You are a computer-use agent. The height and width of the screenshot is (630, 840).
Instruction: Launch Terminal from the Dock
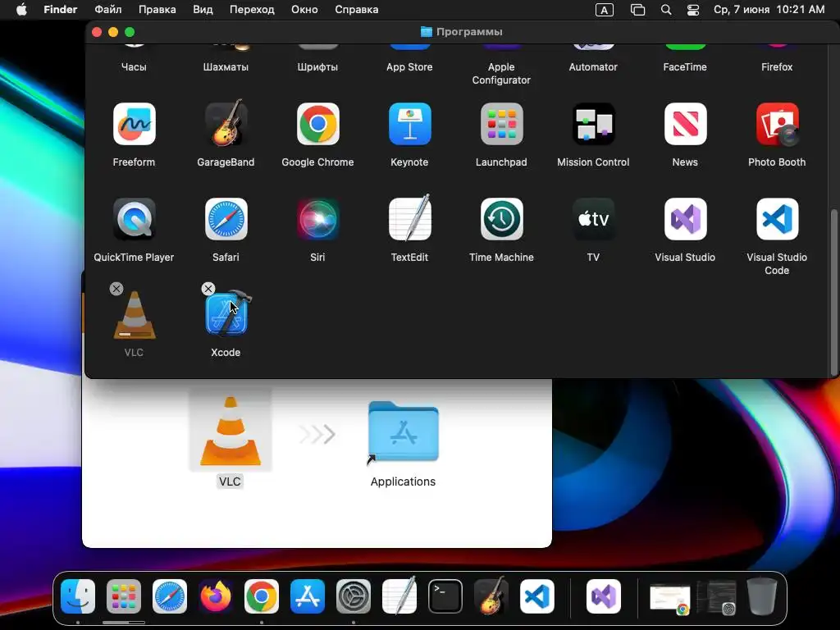[445, 596]
